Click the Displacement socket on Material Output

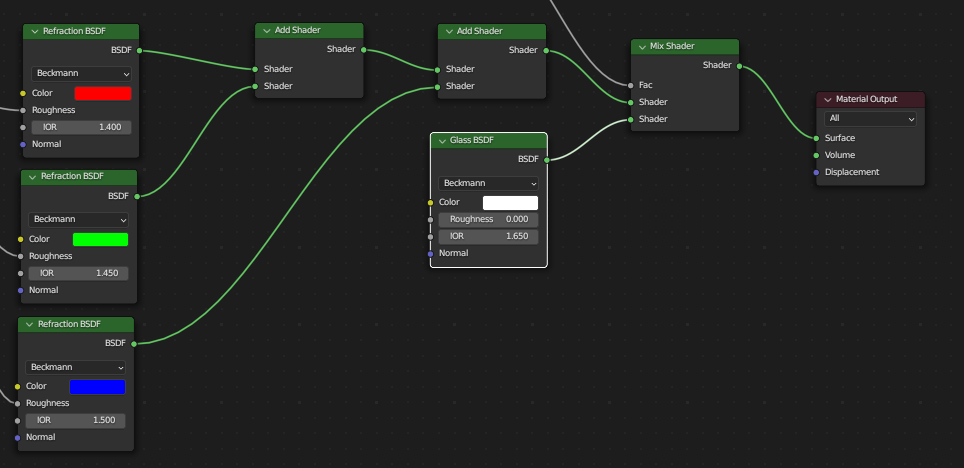[816, 172]
